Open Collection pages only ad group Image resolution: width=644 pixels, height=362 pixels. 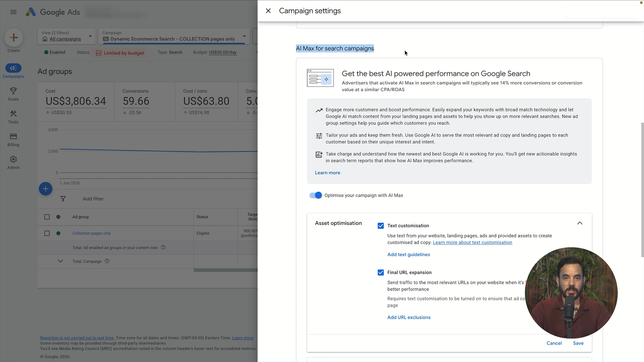[91, 233]
